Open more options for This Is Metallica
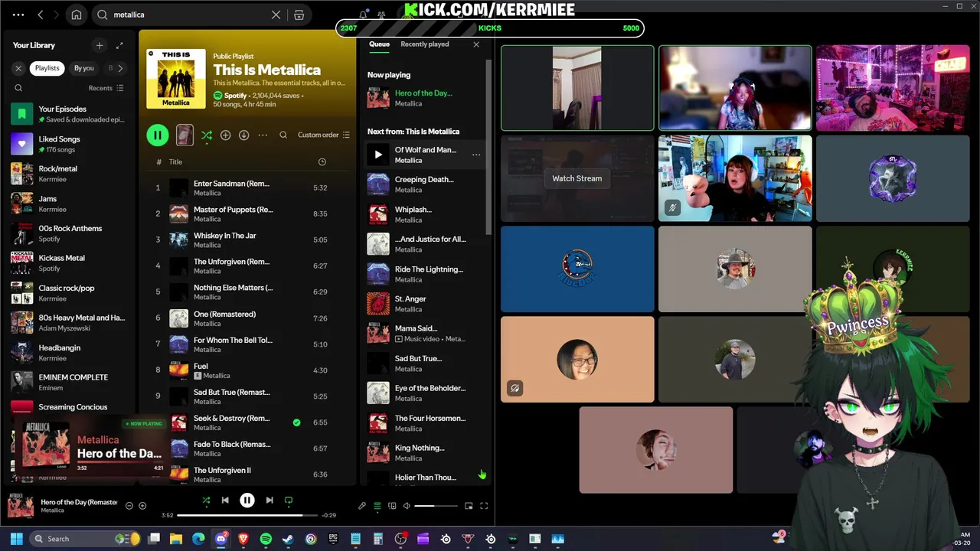Screen dimensions: 980x551 tap(263, 135)
